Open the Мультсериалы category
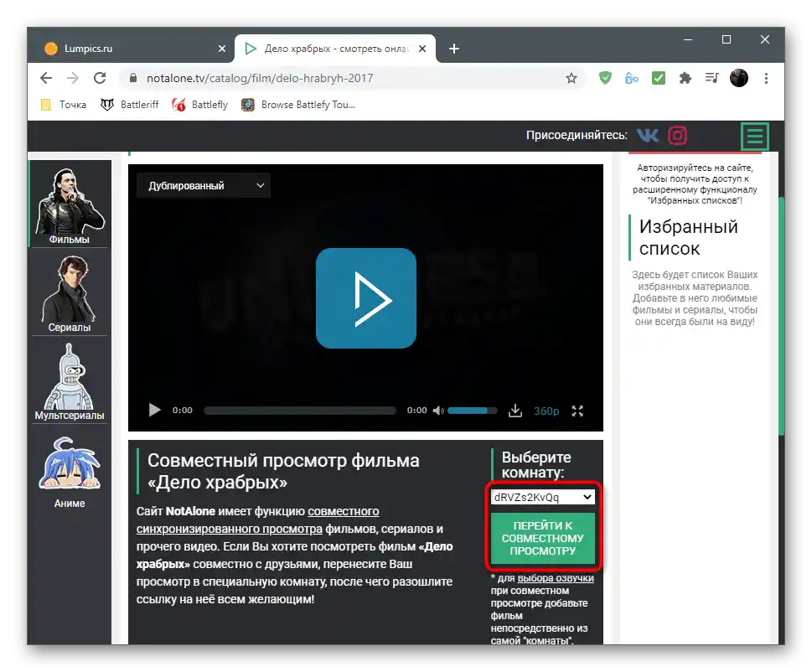The width and height of the screenshot is (812, 672). (70, 381)
